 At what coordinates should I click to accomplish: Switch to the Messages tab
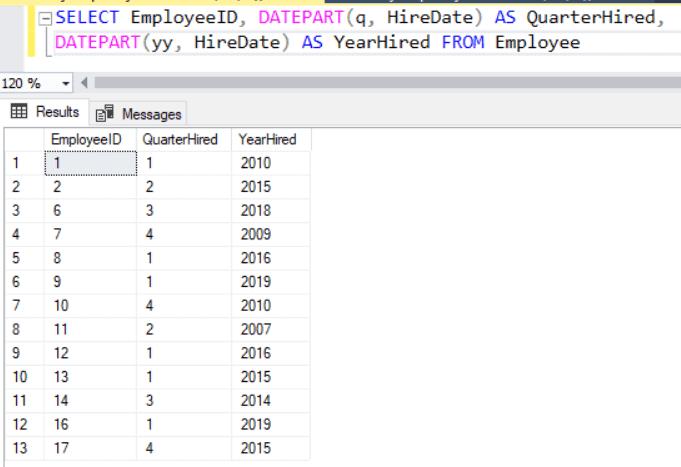pyautogui.click(x=140, y=114)
